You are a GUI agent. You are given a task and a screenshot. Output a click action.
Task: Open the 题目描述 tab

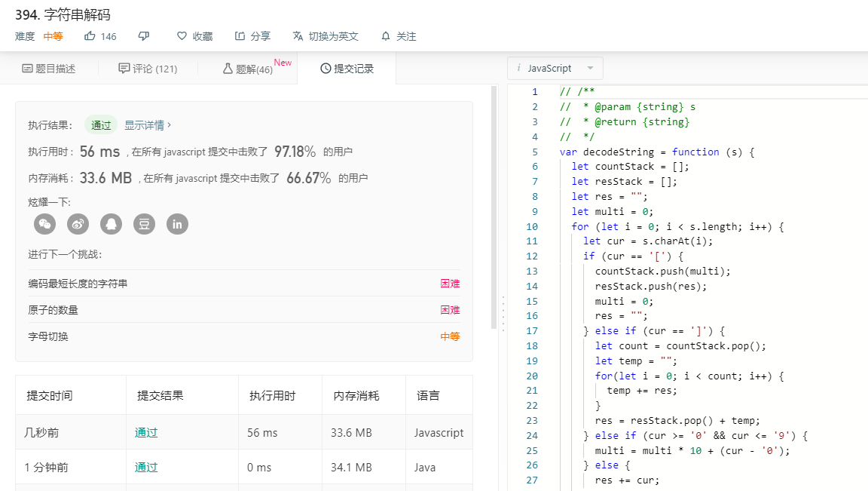49,69
